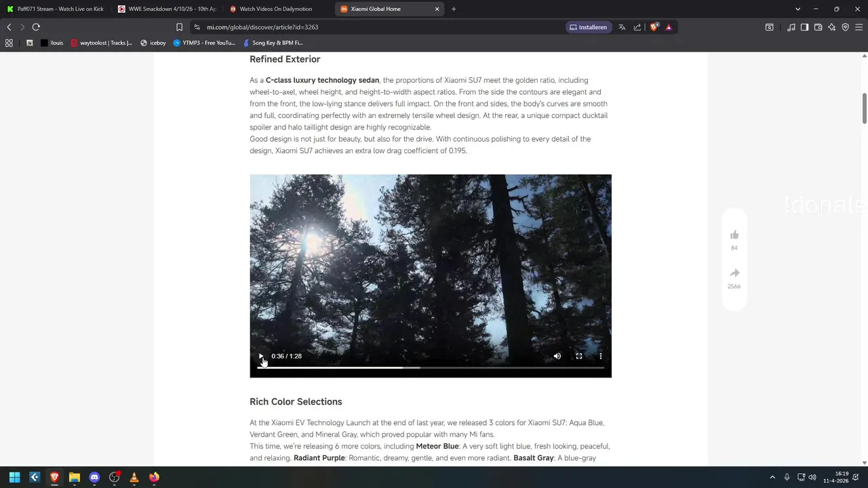Reload the page
Image resolution: width=868 pixels, height=488 pixels.
(x=36, y=27)
